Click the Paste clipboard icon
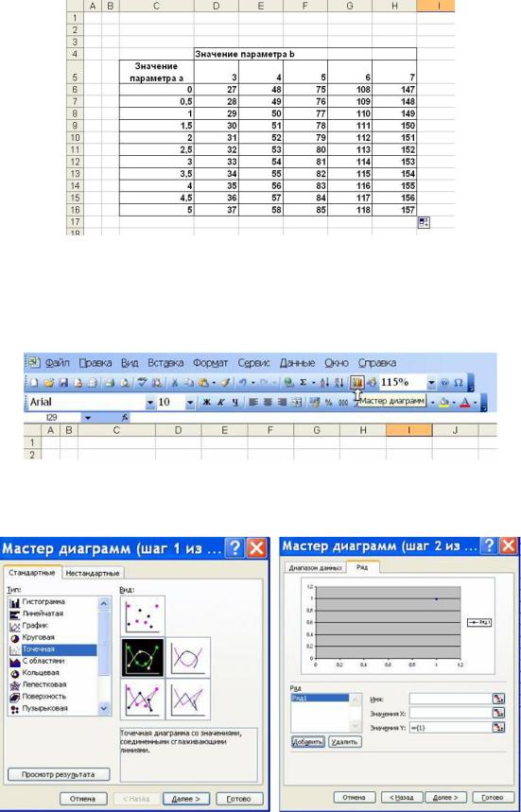Viewport: 521px width, 812px height. 203,383
